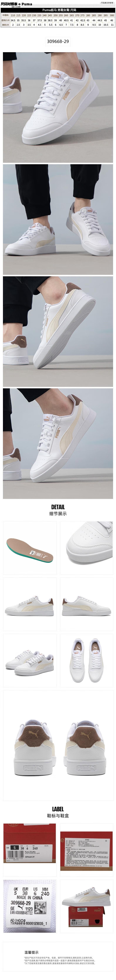Open the toe close-up thumbnail

point(86,548)
